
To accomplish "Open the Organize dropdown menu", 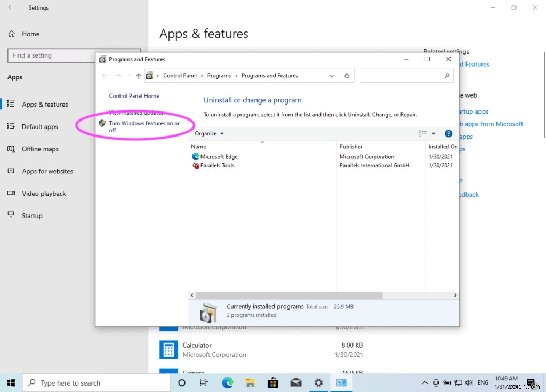I will (208, 133).
